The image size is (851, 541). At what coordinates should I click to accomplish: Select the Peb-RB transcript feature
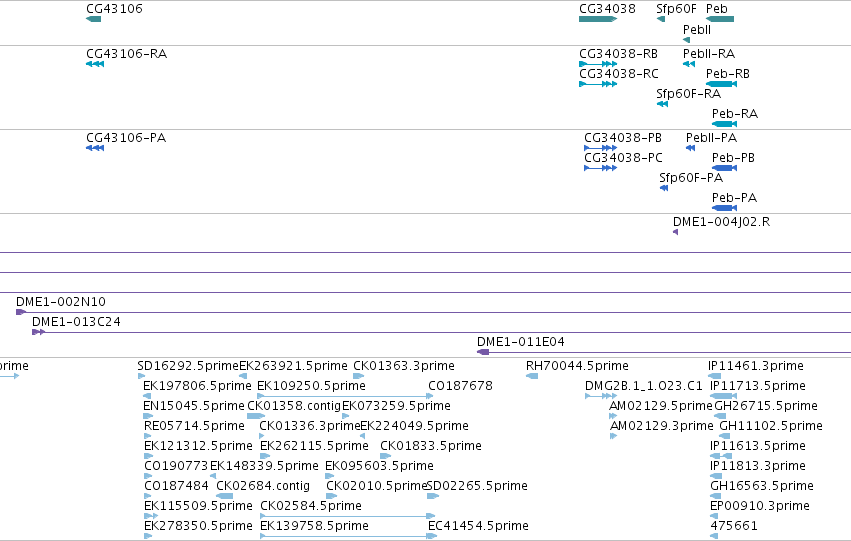[x=721, y=84]
